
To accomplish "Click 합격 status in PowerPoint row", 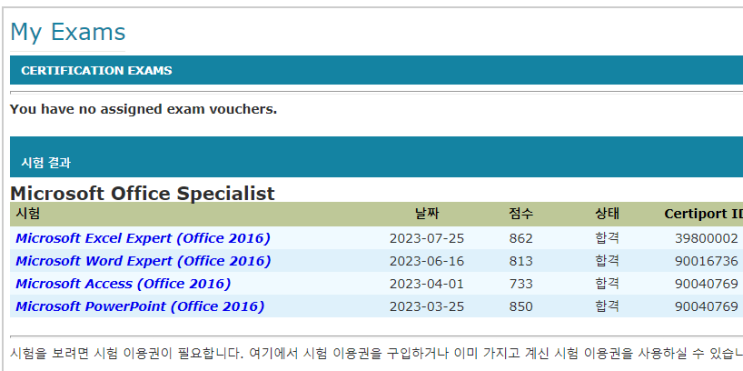I will pos(607,306).
